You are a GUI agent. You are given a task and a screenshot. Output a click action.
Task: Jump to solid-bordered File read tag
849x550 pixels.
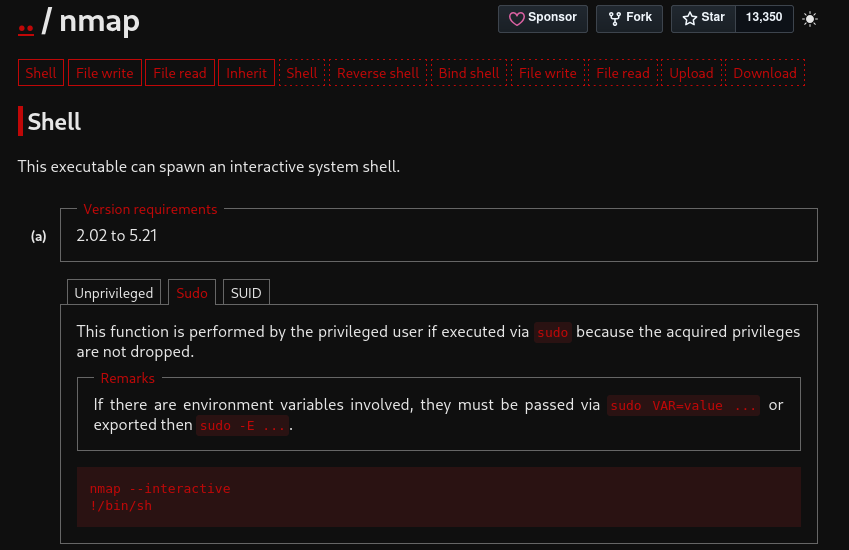180,73
